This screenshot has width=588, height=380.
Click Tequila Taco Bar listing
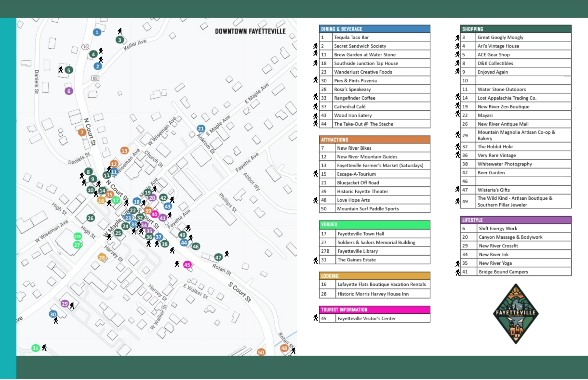(351, 37)
